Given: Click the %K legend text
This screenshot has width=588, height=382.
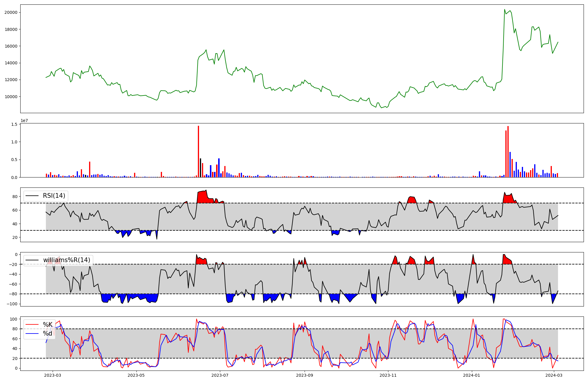Looking at the screenshot, I should [48, 325].
